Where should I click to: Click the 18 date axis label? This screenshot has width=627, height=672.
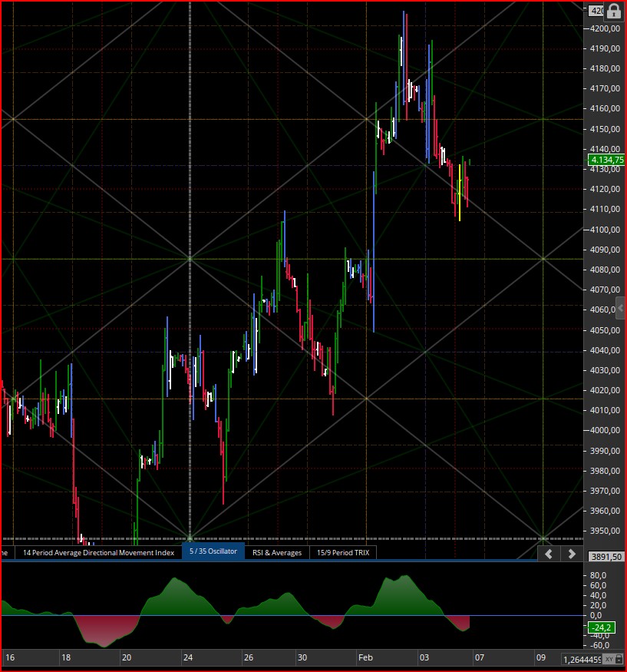(x=66, y=657)
